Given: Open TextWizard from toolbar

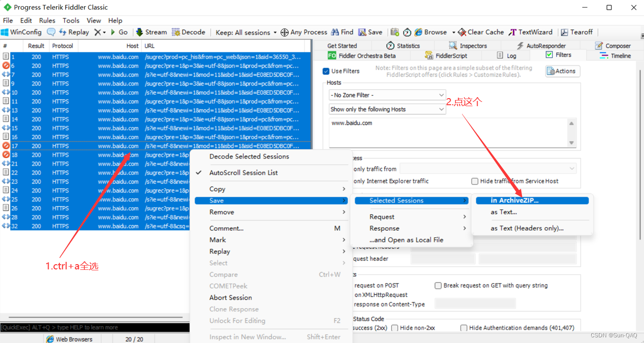Looking at the screenshot, I should 530,32.
